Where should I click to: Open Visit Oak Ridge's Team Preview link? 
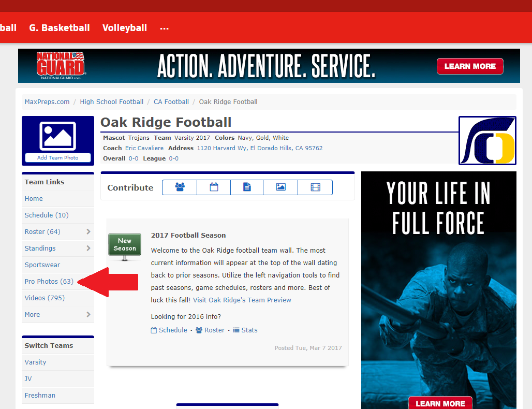click(x=242, y=300)
